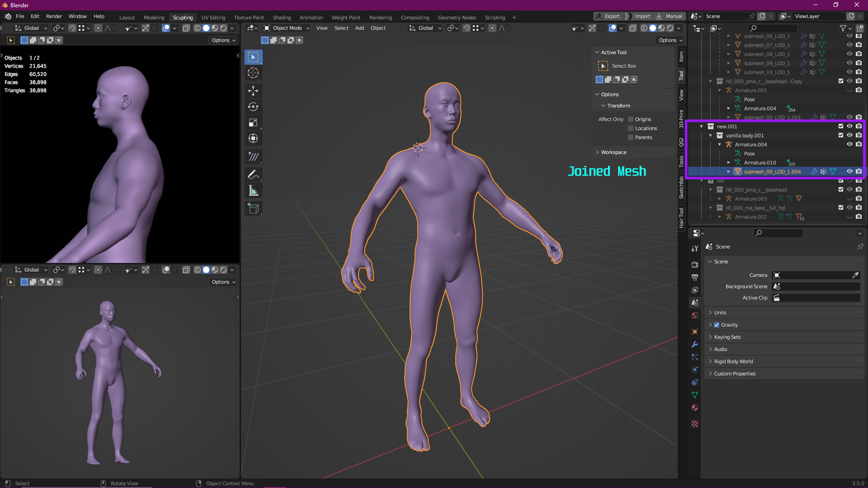Enable the Gravity checkbox
This screenshot has height=488, width=868.
[x=717, y=325]
